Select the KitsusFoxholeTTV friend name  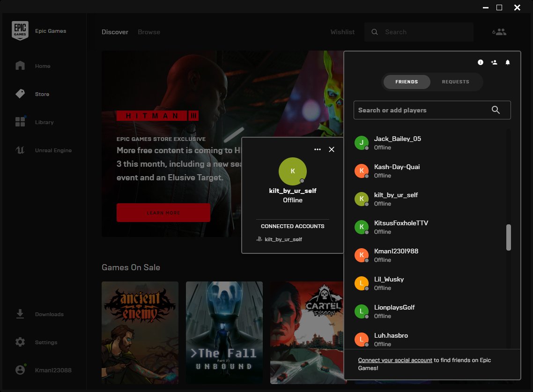click(x=401, y=223)
